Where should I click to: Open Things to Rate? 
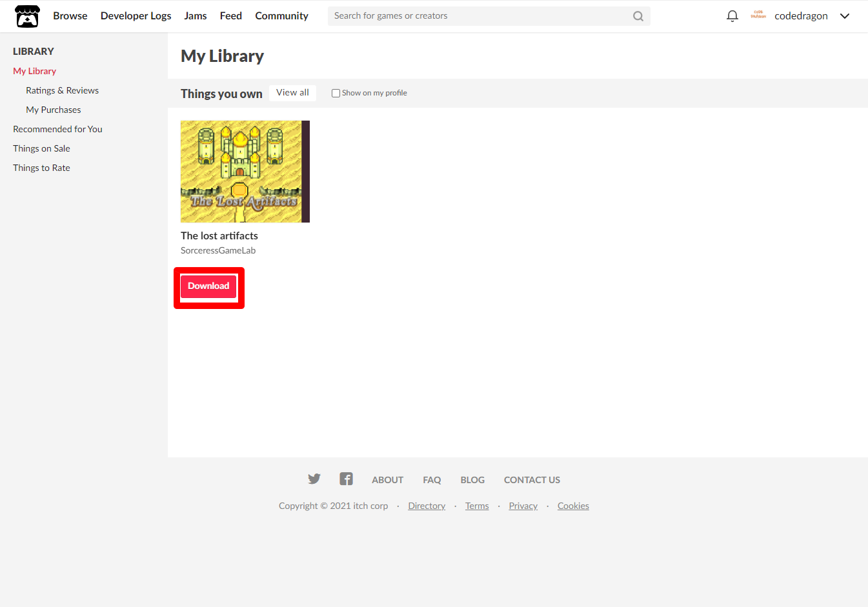click(42, 168)
